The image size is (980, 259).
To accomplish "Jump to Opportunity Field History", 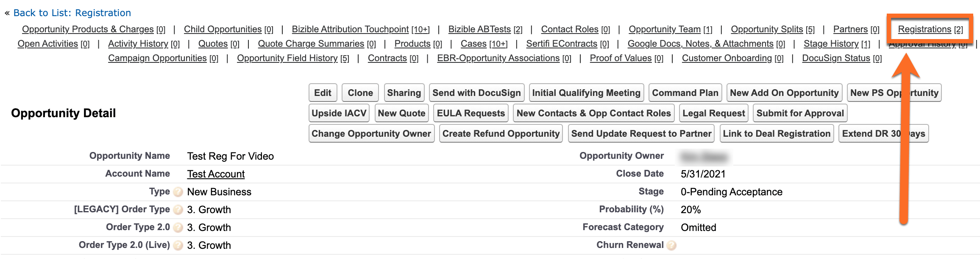I will pos(287,58).
